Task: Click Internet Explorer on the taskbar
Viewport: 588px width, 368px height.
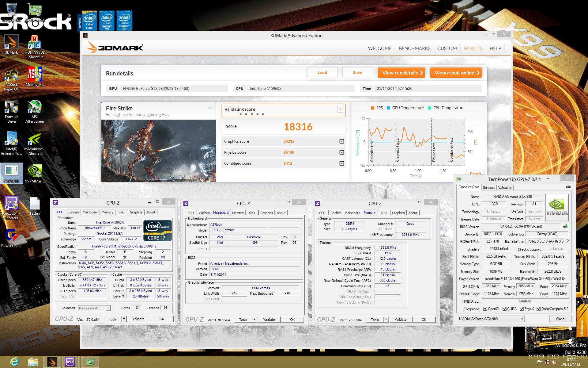Action: point(14,362)
